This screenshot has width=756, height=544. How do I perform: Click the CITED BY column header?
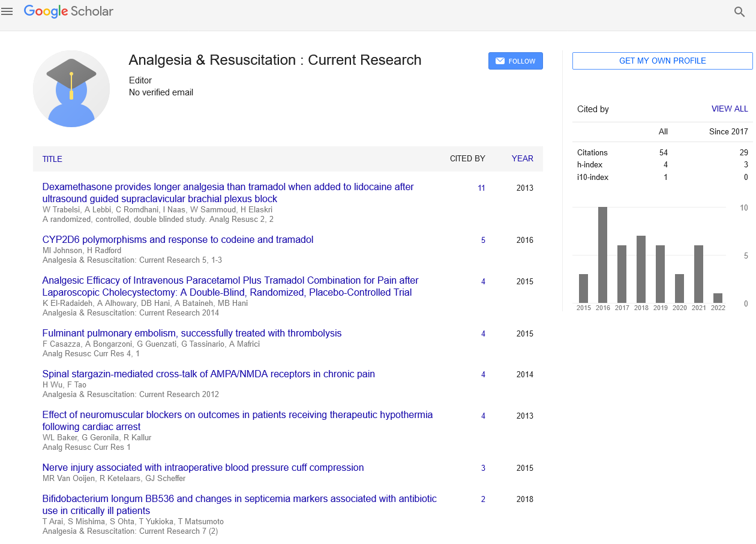click(467, 158)
